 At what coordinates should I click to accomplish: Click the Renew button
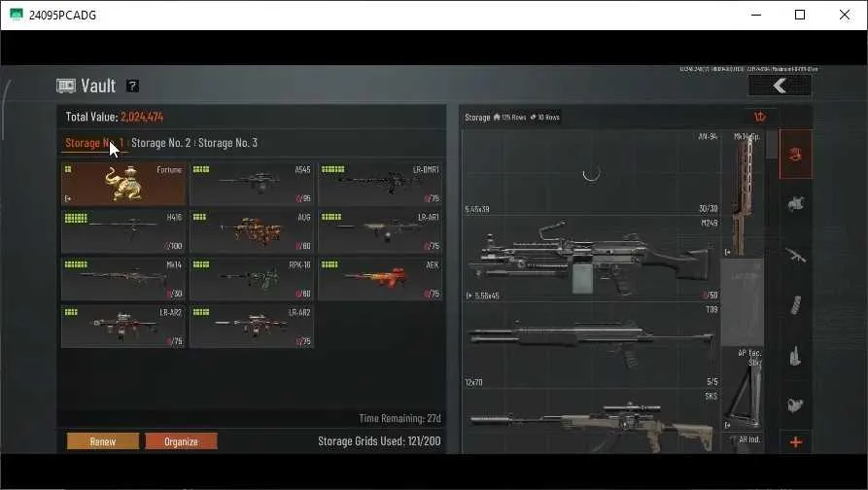tap(103, 441)
